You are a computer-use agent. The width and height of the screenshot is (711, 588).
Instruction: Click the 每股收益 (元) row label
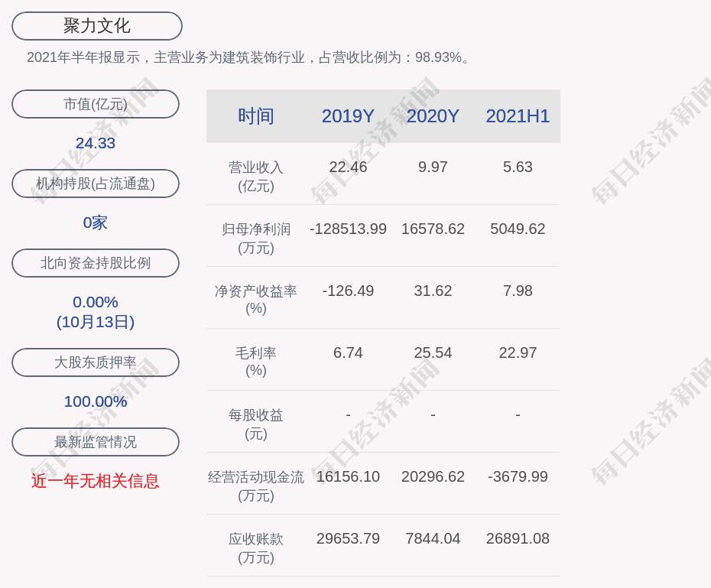coord(256,424)
